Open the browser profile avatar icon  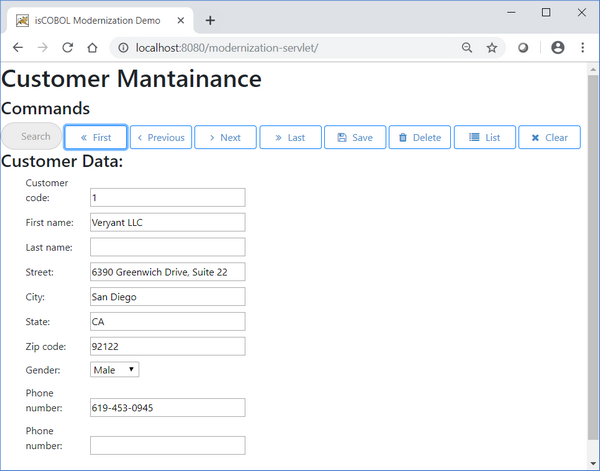pos(557,47)
